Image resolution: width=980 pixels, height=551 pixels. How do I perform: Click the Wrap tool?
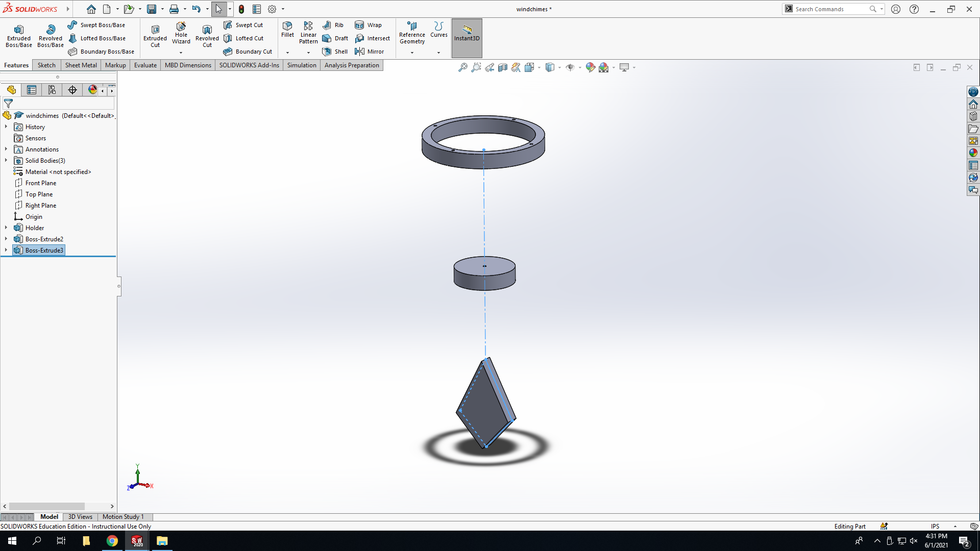(x=368, y=25)
